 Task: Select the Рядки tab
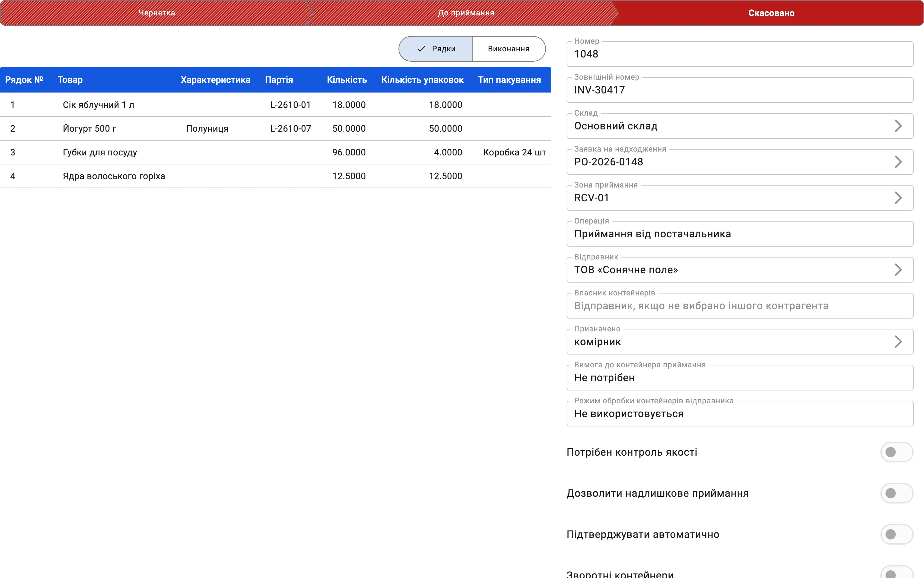[x=436, y=49]
